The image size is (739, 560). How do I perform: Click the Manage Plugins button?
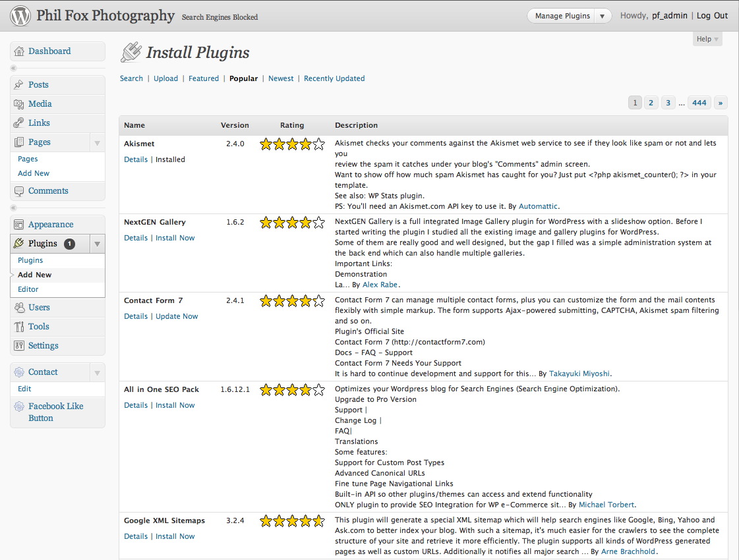(x=562, y=16)
